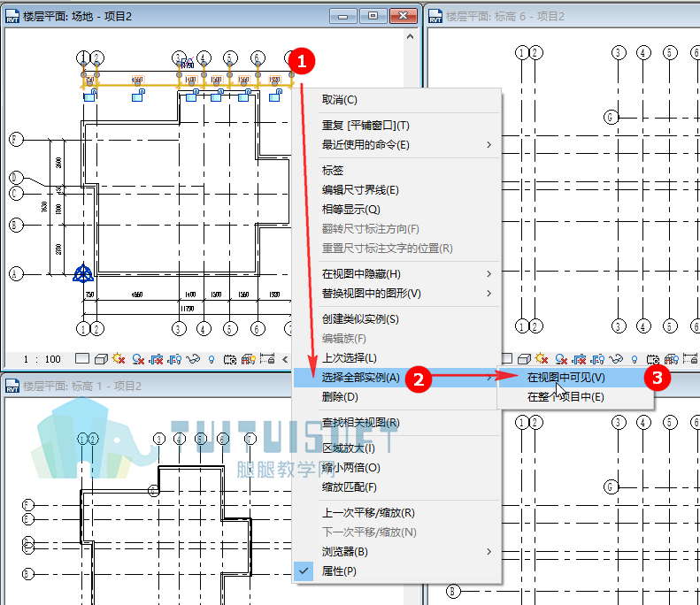Toggle Shadows icon in 场地 view bar

click(x=138, y=359)
